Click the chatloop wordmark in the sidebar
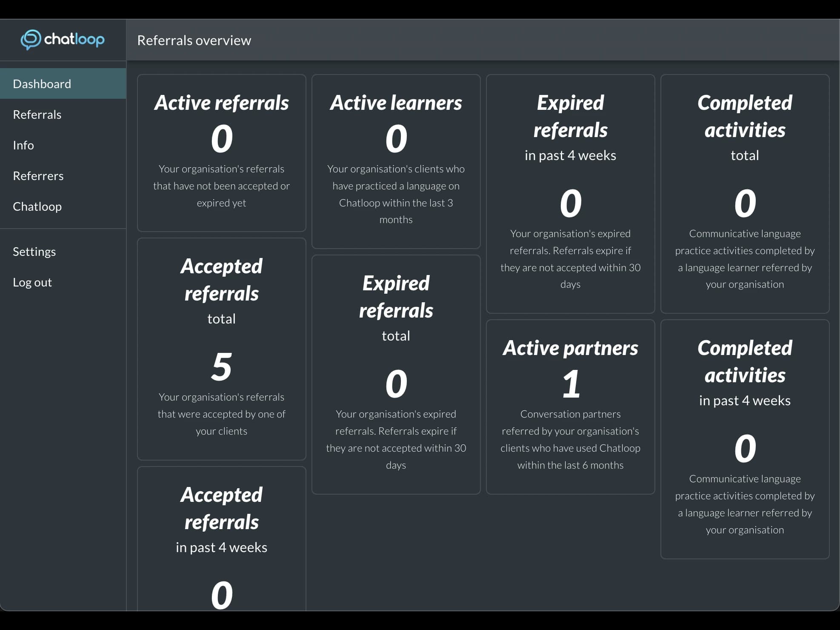Viewport: 840px width, 630px height. (74, 40)
